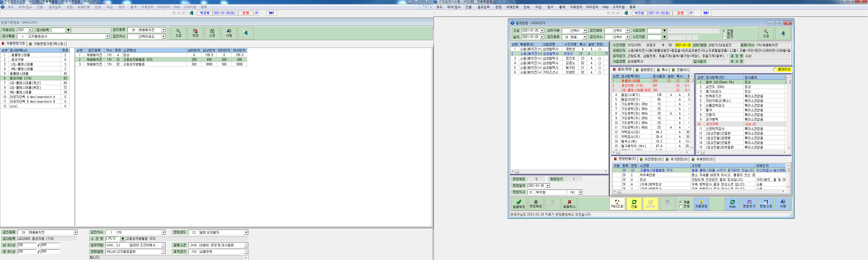Select the 확정 radio button filter
Image resolution: width=868 pixels, height=260 pixels.
(724, 34)
